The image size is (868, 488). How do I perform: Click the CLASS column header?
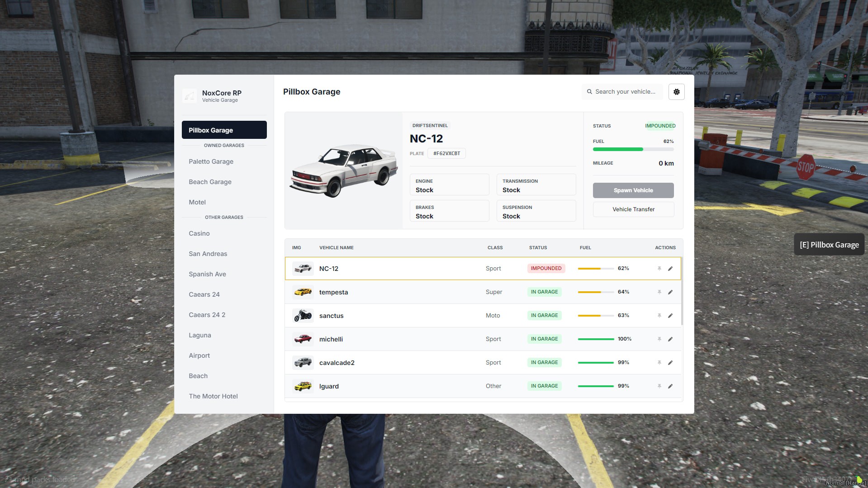495,248
